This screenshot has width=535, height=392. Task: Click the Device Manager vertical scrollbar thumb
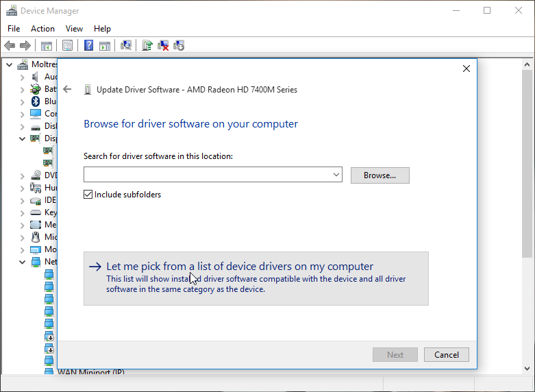click(x=527, y=164)
